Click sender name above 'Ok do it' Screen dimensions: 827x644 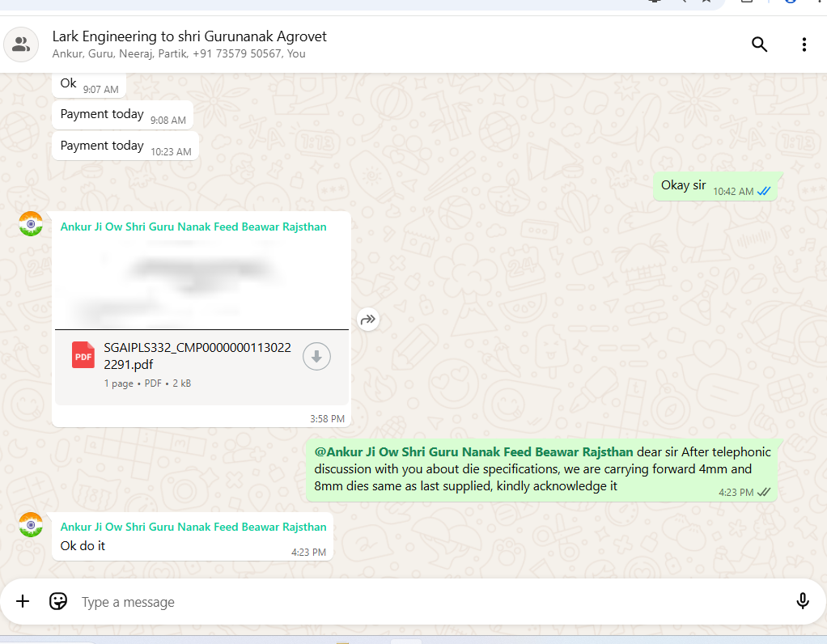(193, 527)
